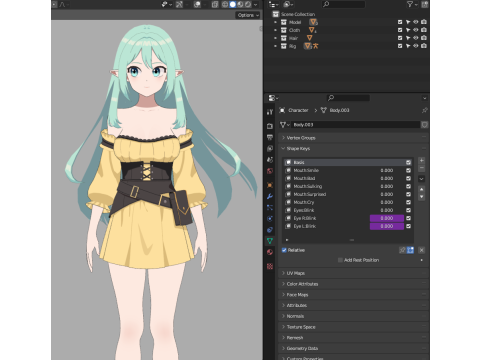Move shape key down with arrow
This screenshot has width=480, height=360.
(421, 197)
